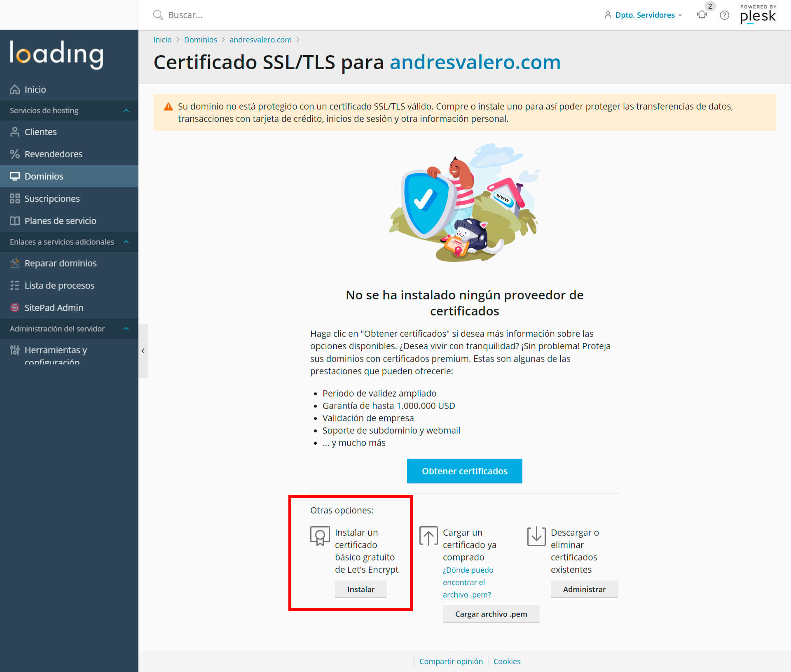This screenshot has height=672, width=791.
Task: Open notifications bell icon
Action: pos(702,15)
